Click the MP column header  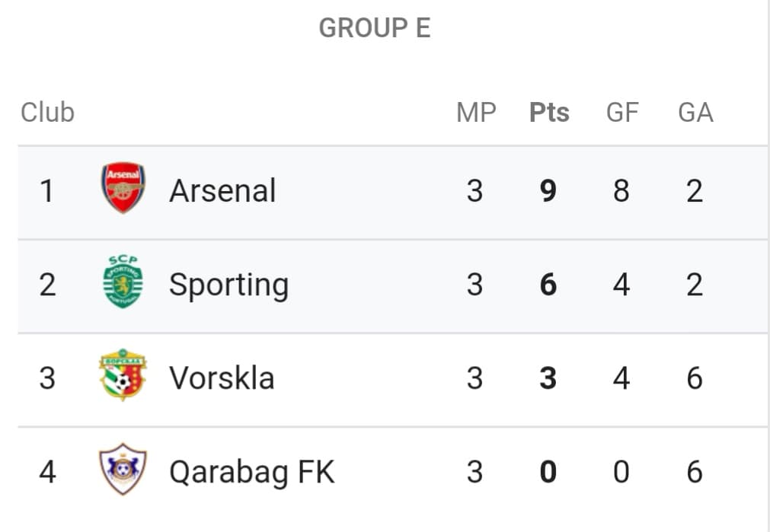pos(476,113)
